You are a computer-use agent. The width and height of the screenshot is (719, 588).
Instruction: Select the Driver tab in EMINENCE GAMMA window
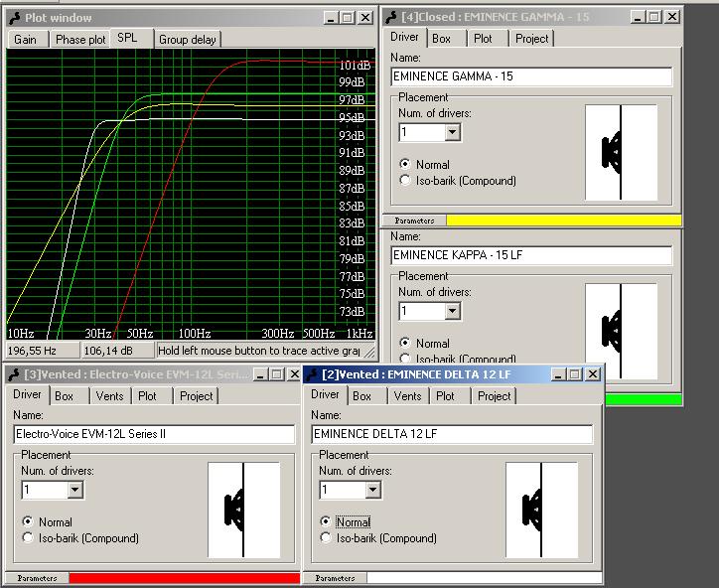click(404, 37)
